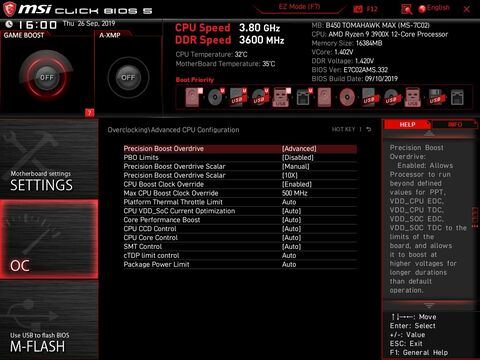Change CPU Boost Clock Override [Enabled] value
This screenshot has width=480, height=360.
coord(297,184)
